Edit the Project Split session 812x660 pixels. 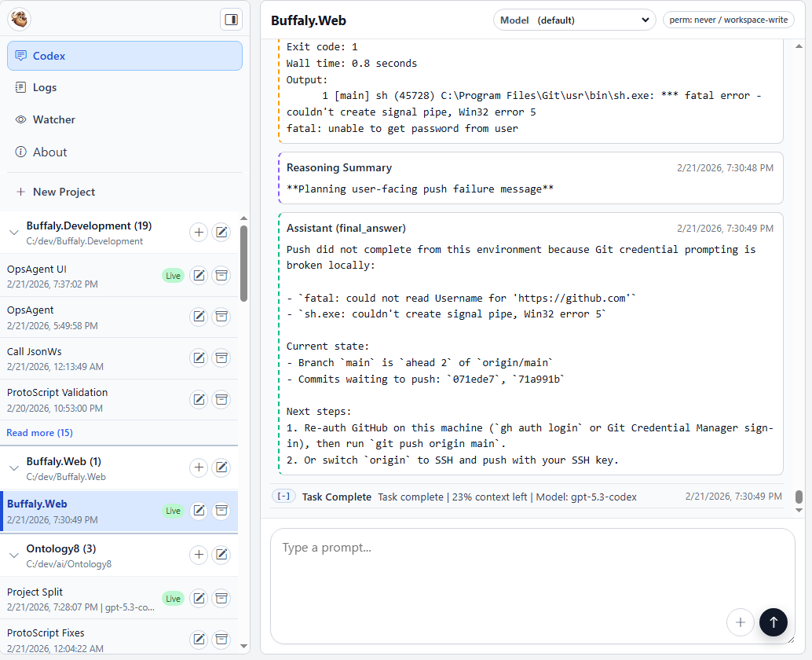pos(199,598)
